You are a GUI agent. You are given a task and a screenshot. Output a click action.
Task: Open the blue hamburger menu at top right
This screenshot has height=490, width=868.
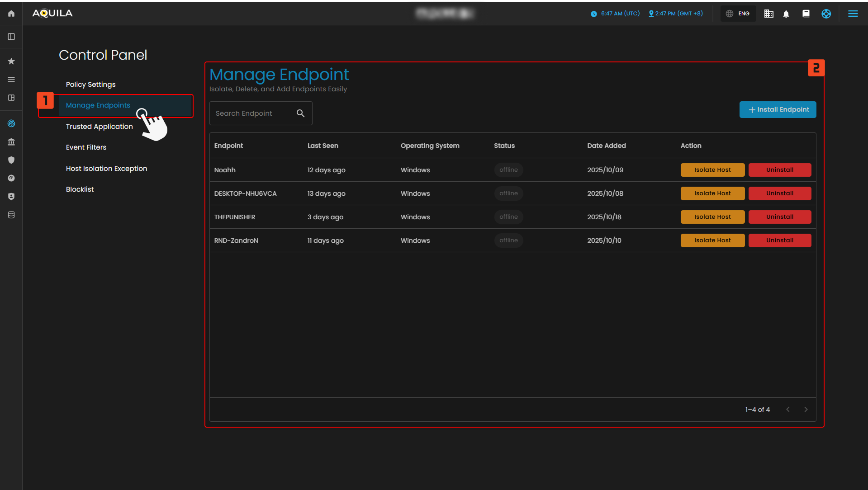tap(853, 14)
